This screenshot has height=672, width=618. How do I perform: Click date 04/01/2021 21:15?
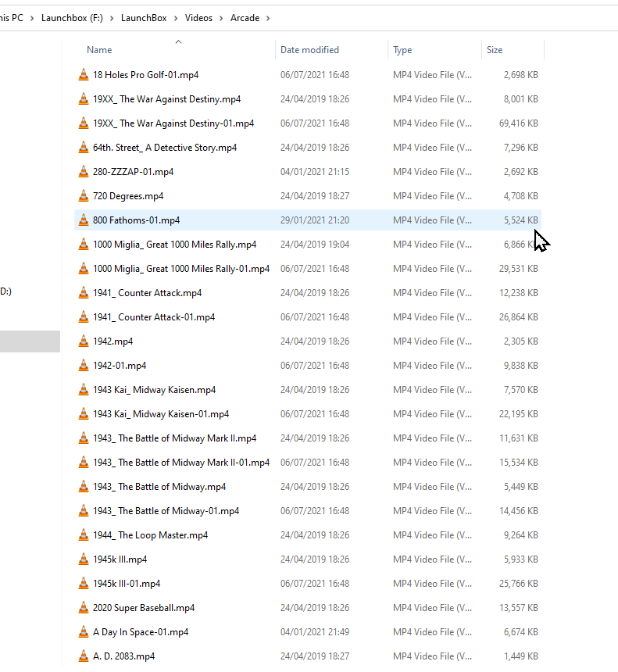click(x=315, y=171)
